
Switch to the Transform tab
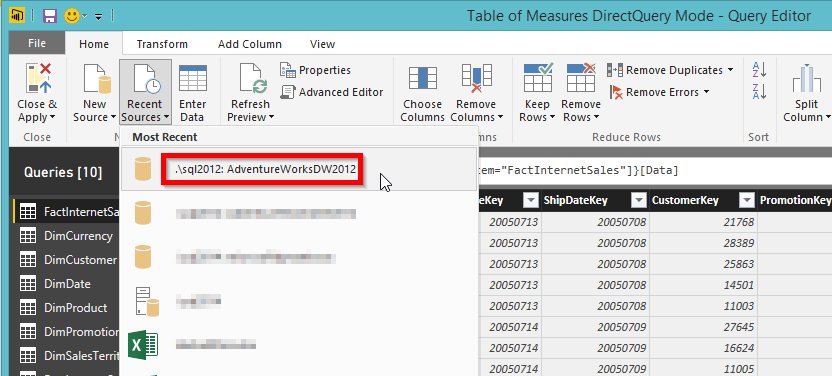click(162, 44)
